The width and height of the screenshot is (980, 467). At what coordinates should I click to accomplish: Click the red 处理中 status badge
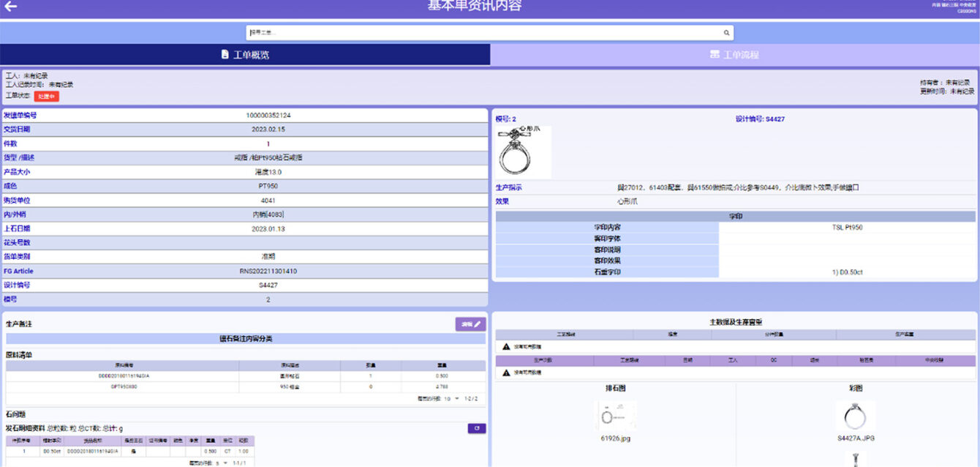click(x=46, y=96)
